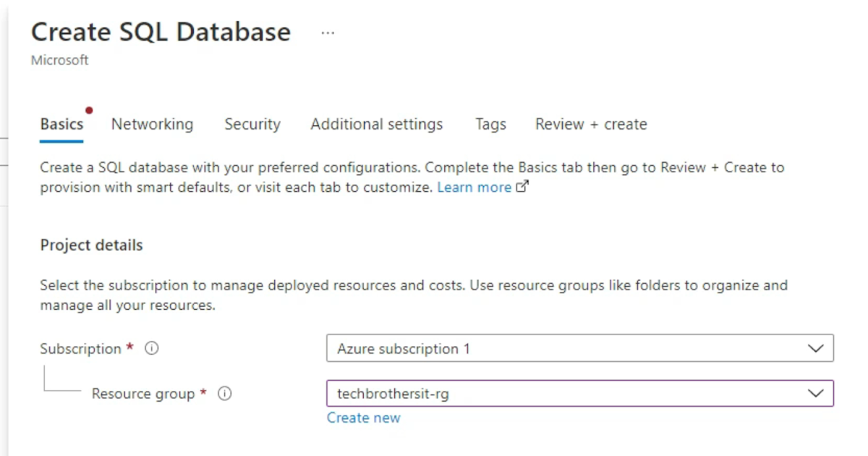Image resolution: width=868 pixels, height=456 pixels.
Task: Click the info icon beside Subscription
Action: tap(150, 348)
